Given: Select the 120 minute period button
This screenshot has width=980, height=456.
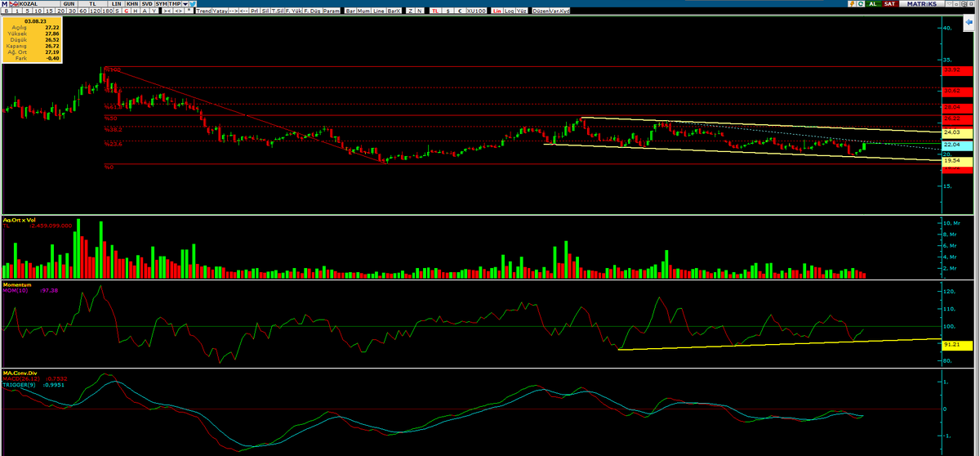Looking at the screenshot, I should (95, 11).
